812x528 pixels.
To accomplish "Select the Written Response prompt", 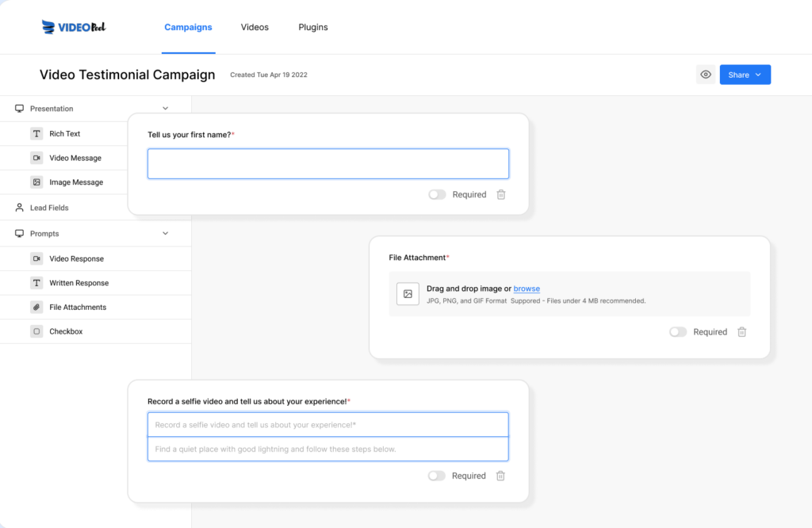I will pos(79,282).
